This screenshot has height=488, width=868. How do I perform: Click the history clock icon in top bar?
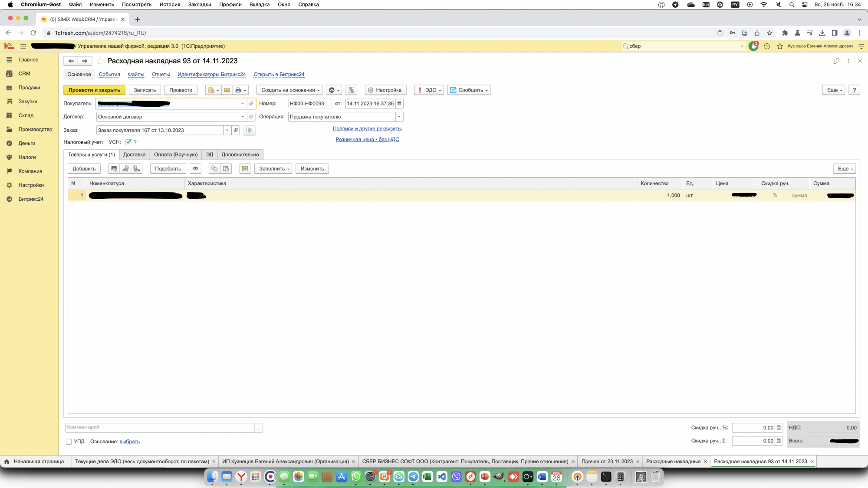(767, 46)
